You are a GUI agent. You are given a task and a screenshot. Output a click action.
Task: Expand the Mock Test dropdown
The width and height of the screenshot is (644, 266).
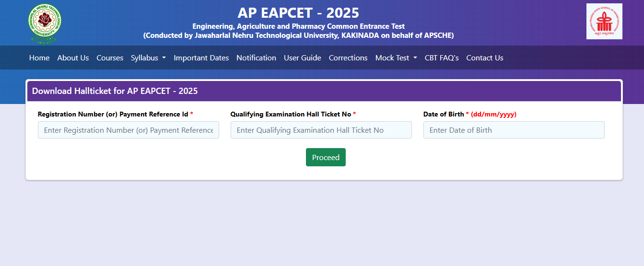point(396,58)
